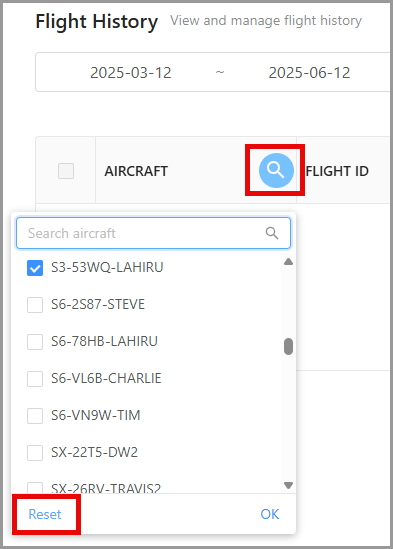Click the blue aircraft search filter icon
The height and width of the screenshot is (549, 393).
click(x=276, y=171)
